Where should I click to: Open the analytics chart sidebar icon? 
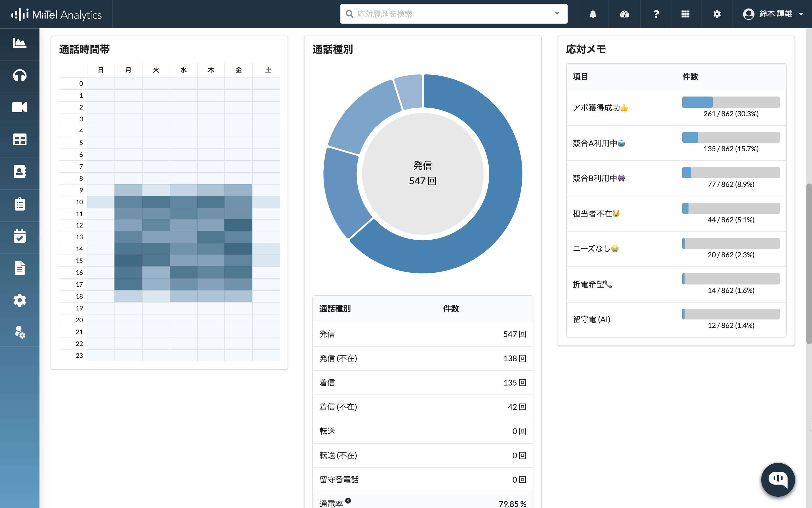click(x=19, y=43)
